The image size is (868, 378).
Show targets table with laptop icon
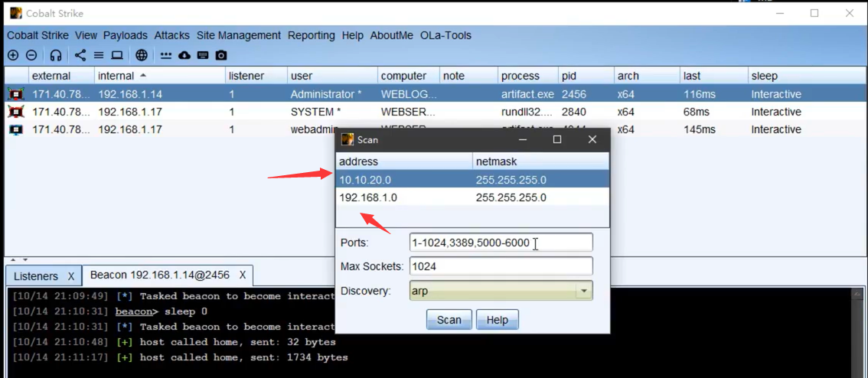pyautogui.click(x=117, y=55)
